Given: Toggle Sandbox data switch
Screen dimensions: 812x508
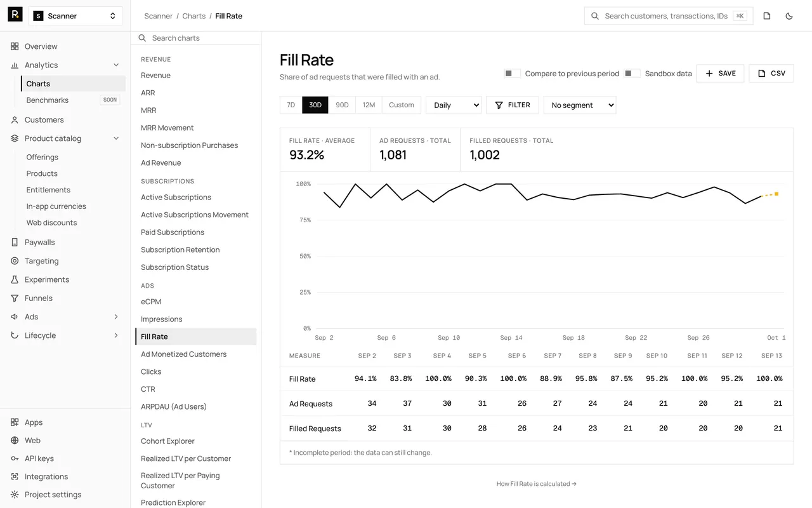Looking at the screenshot, I should point(632,74).
